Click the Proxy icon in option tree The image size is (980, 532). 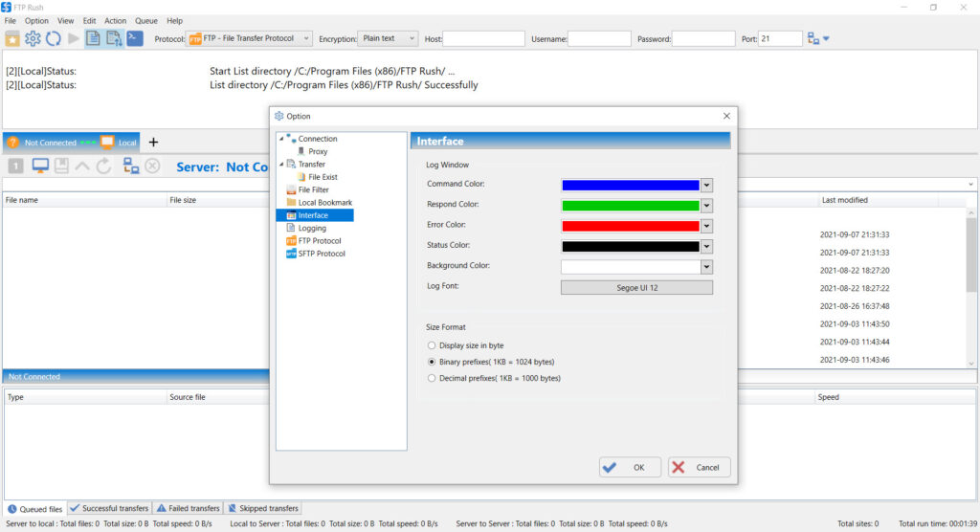pyautogui.click(x=301, y=151)
